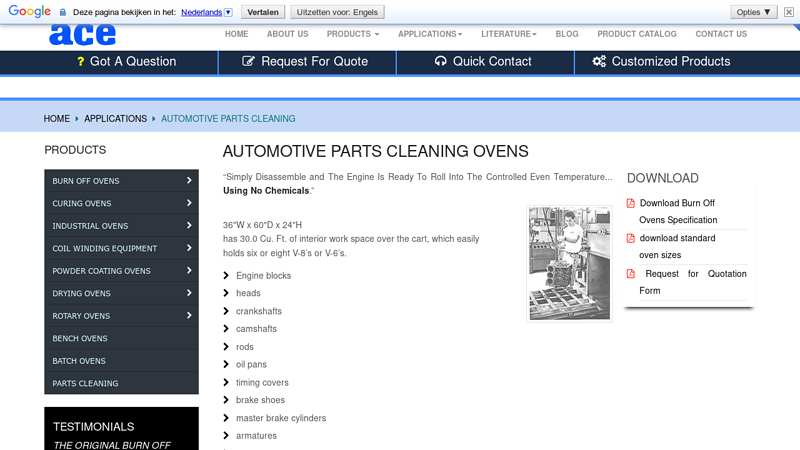Click the lock icon in translate bar
This screenshot has height=450, width=800.
(63, 12)
